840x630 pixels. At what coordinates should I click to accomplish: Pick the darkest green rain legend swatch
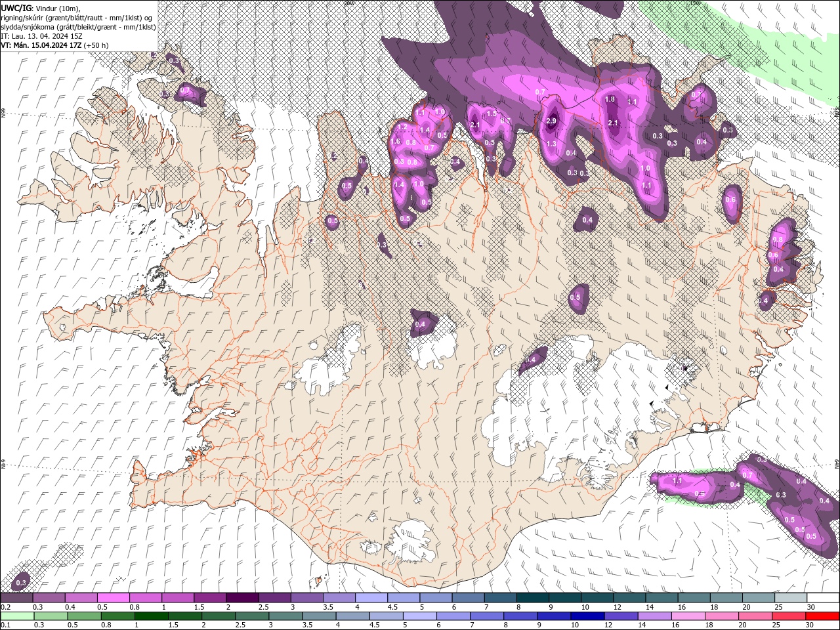pyautogui.click(x=151, y=616)
